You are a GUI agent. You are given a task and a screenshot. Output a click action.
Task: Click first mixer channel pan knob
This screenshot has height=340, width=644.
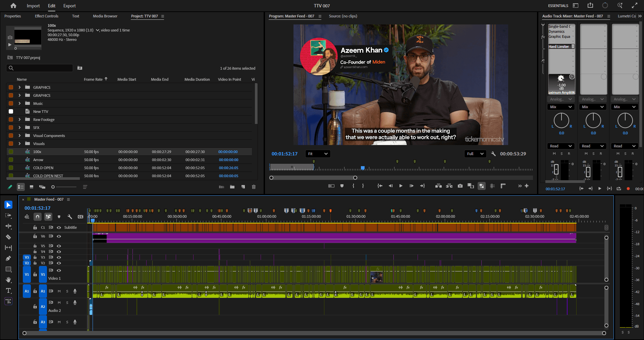pos(561,120)
